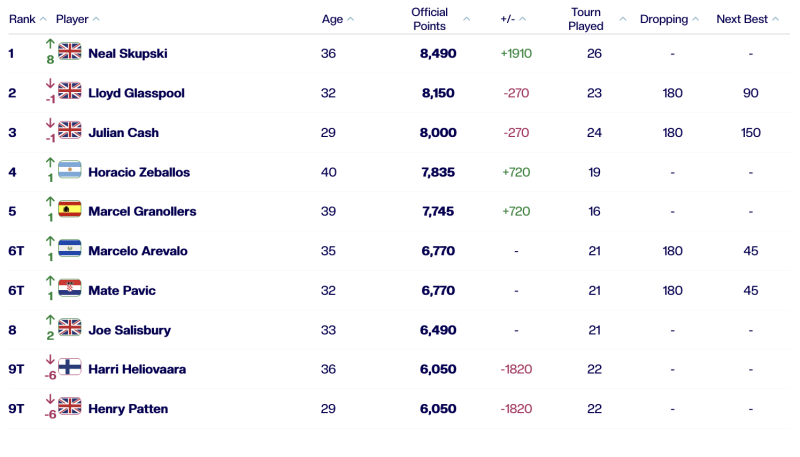The height and width of the screenshot is (457, 800).
Task: Open Julian Cash's player profile link
Action: click(x=123, y=132)
